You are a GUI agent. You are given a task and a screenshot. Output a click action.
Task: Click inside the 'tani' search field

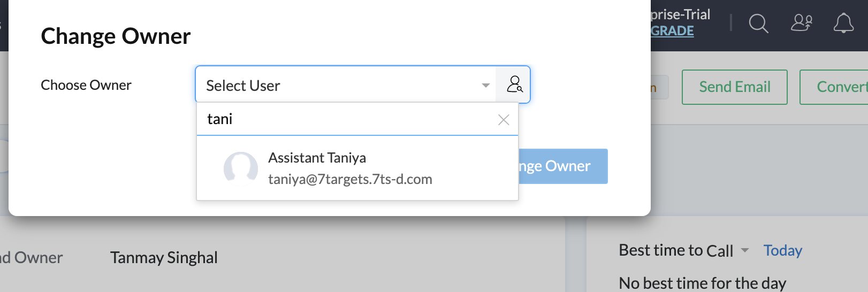pyautogui.click(x=347, y=119)
